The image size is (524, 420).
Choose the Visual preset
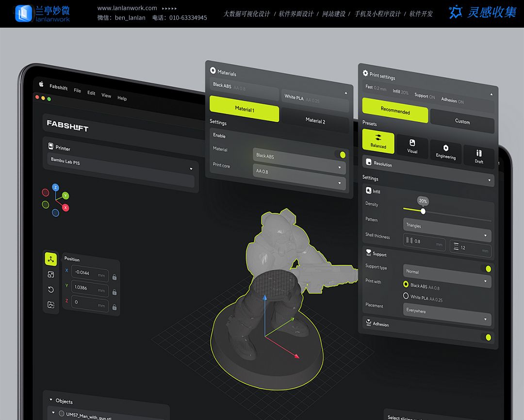[412, 146]
